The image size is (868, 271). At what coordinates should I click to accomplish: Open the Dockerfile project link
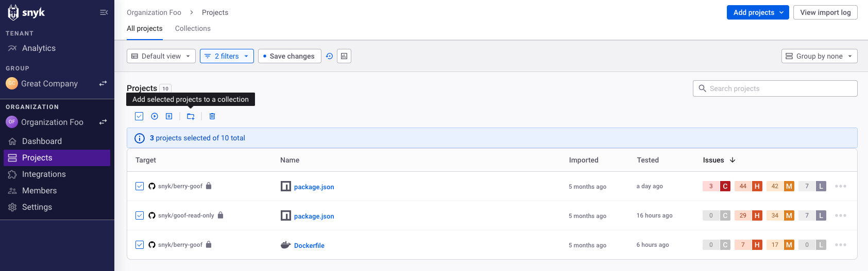309,245
